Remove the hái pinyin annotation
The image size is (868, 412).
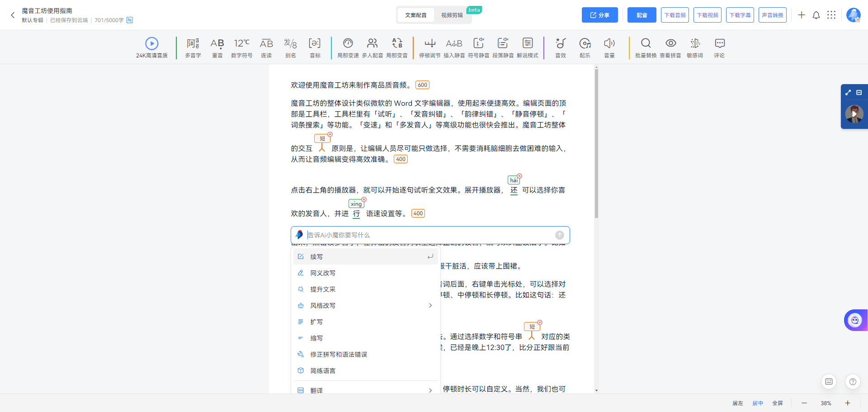point(519,176)
